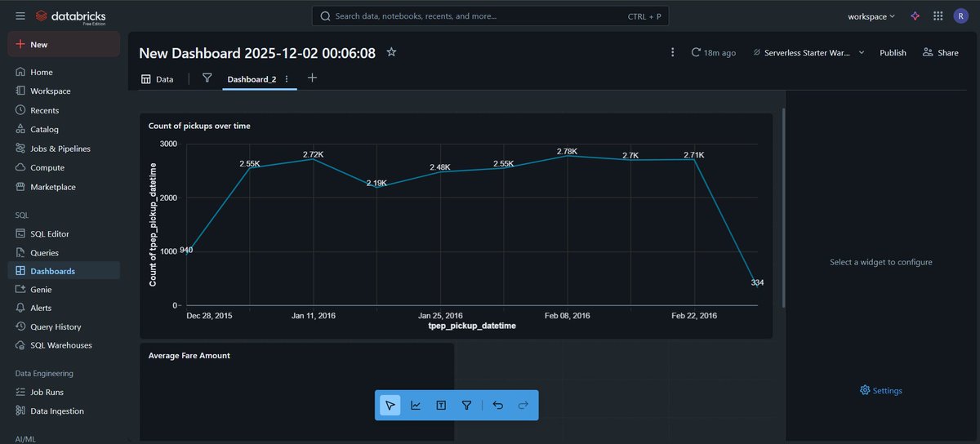Open Query History

click(64, 326)
